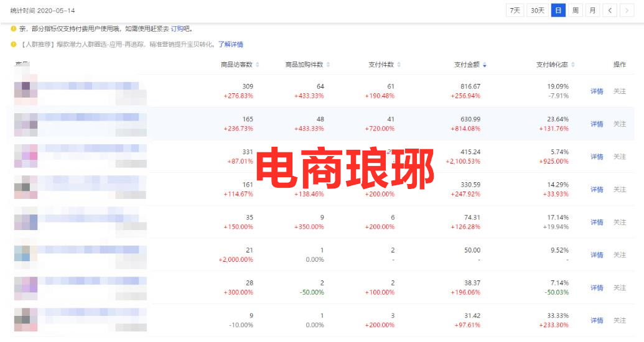The width and height of the screenshot is (644, 342).
Task: Open 详情 for the 816.67 row
Action: (x=597, y=91)
